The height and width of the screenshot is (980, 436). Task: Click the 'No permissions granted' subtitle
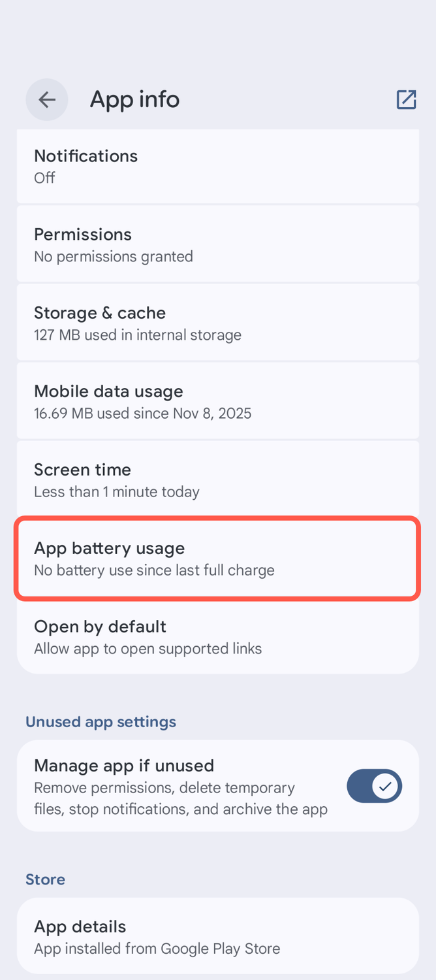point(114,256)
